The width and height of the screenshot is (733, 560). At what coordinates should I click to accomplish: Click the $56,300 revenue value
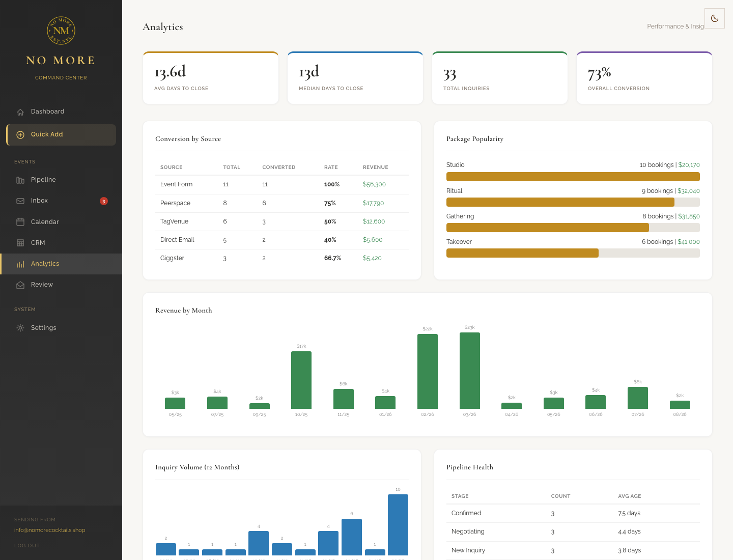click(374, 184)
